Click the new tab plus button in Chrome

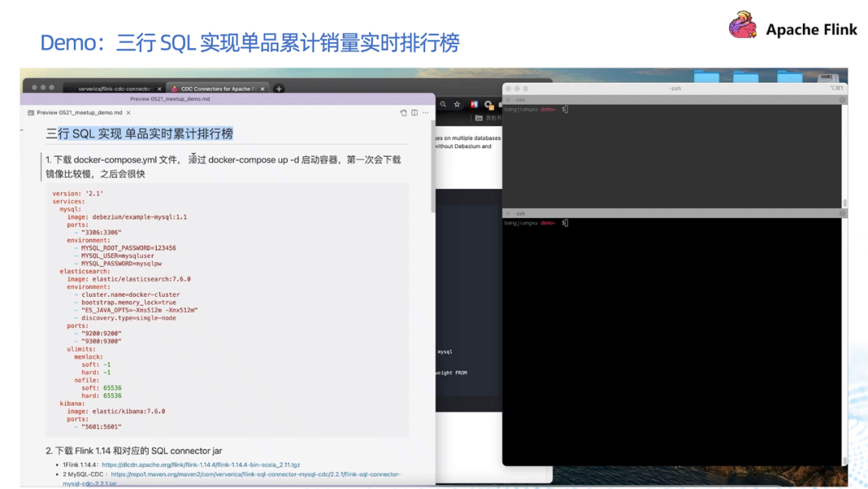tap(280, 88)
